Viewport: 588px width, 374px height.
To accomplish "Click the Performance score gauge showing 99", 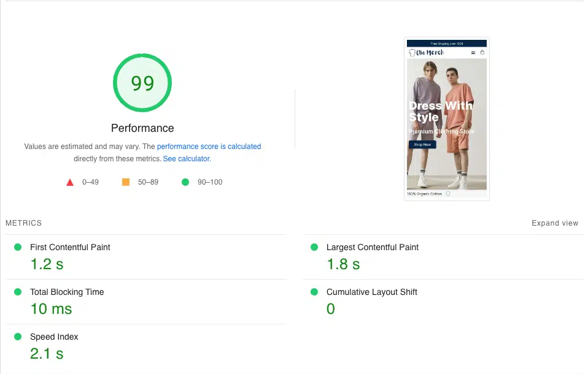I will pos(142,83).
